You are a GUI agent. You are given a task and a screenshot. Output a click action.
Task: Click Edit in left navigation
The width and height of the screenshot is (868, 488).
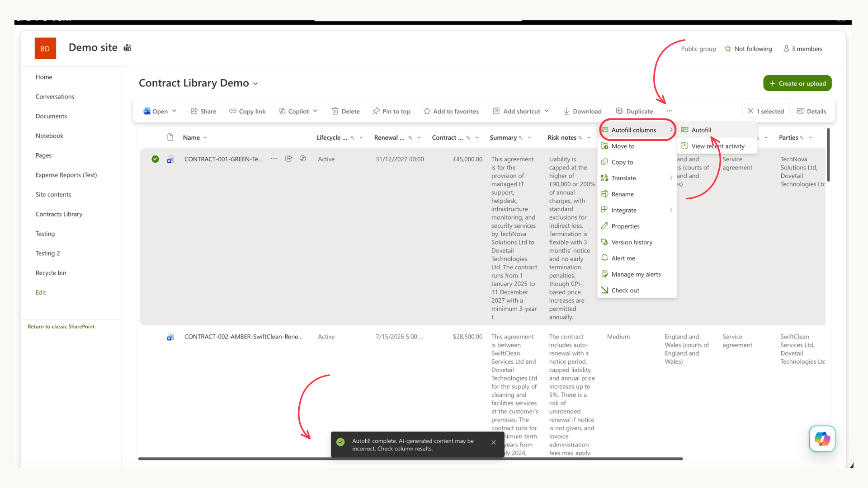coord(41,292)
